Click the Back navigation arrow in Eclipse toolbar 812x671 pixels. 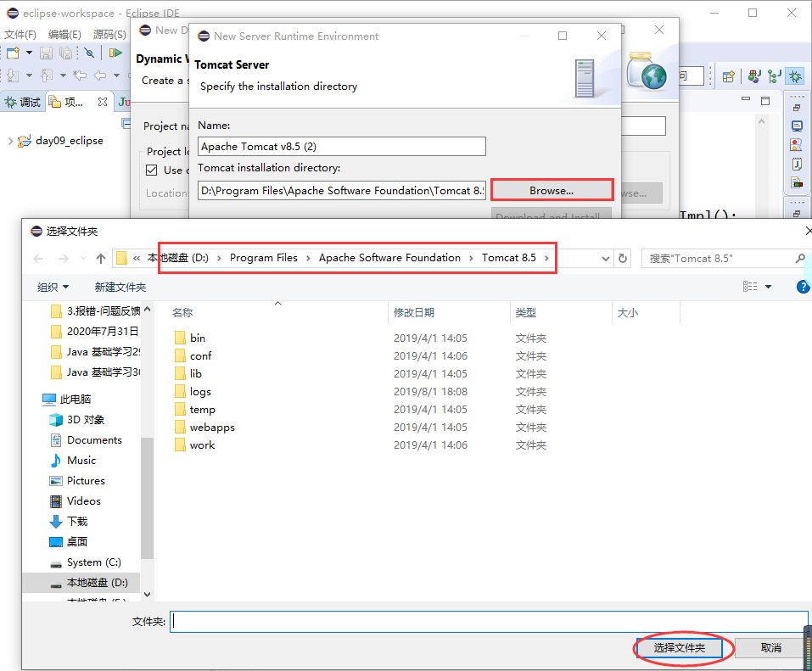click(100, 75)
